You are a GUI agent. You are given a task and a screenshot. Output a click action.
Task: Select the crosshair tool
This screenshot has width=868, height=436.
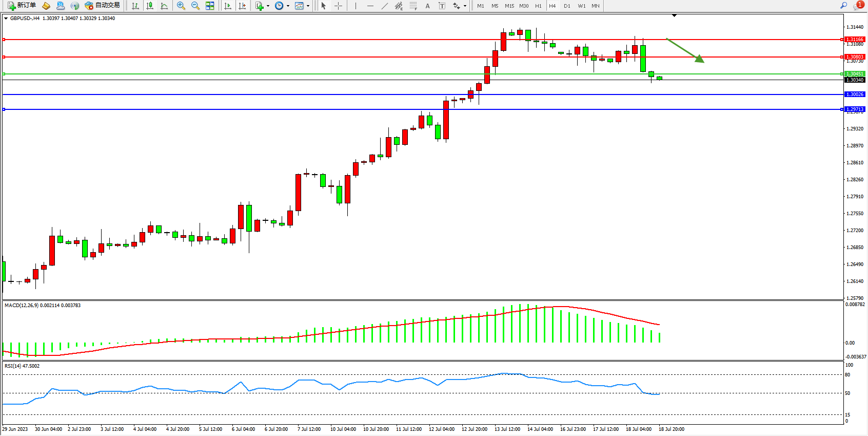click(x=339, y=6)
